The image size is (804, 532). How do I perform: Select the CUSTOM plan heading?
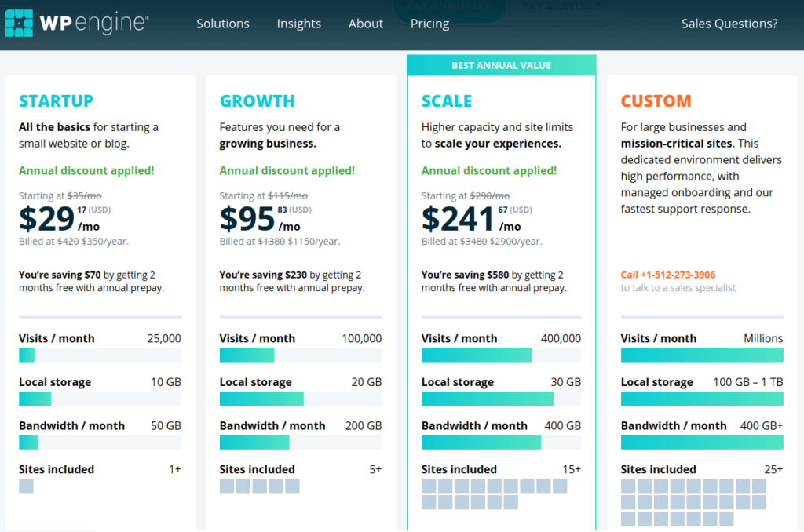[x=656, y=101]
